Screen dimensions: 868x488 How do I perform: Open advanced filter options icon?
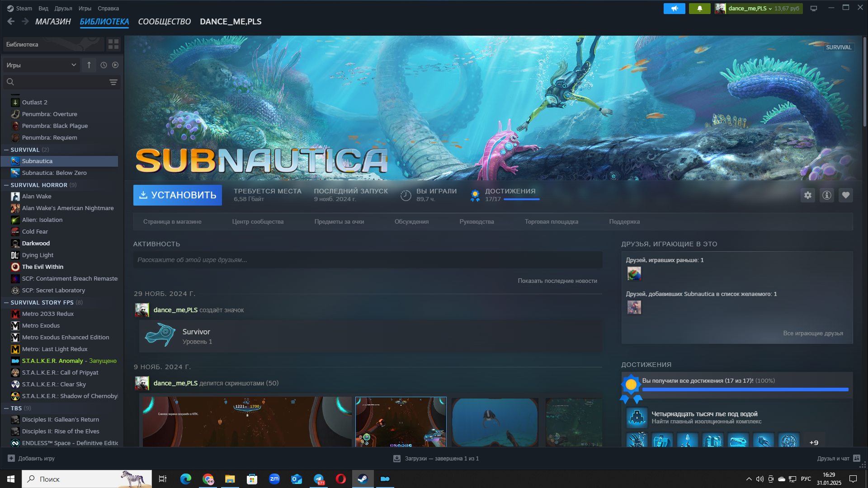[x=113, y=82]
